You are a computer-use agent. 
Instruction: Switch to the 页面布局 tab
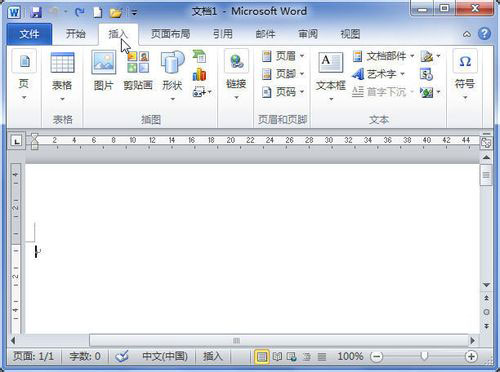[x=170, y=34]
